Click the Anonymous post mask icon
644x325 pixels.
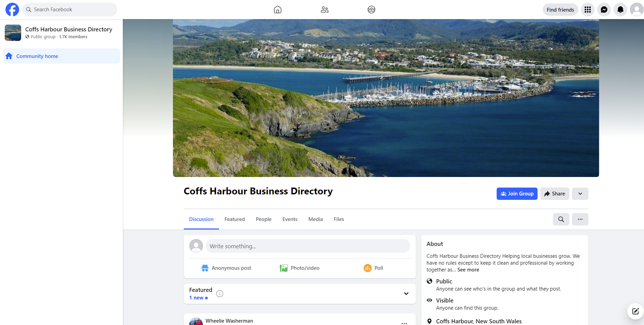(x=205, y=268)
